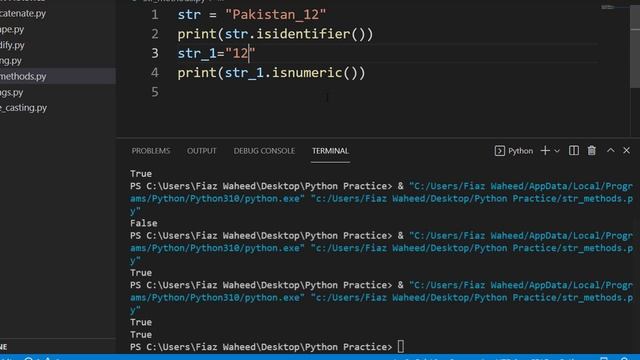Click line 1 with "Pakistan_12" string
The height and width of the screenshot is (360, 640).
[x=252, y=15]
